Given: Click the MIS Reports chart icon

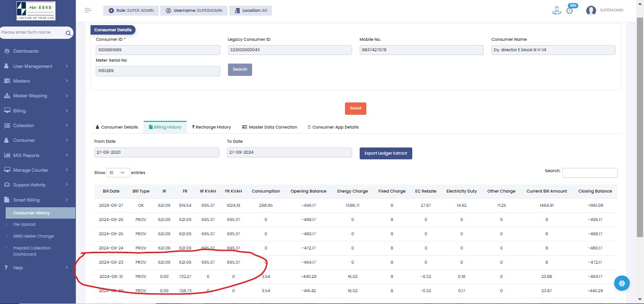Looking at the screenshot, I should pos(7,156).
